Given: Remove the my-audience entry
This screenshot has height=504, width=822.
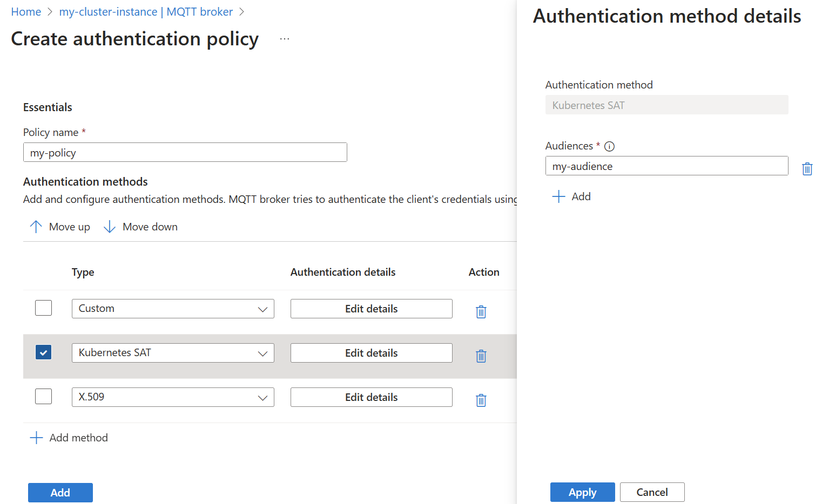Looking at the screenshot, I should [x=807, y=168].
